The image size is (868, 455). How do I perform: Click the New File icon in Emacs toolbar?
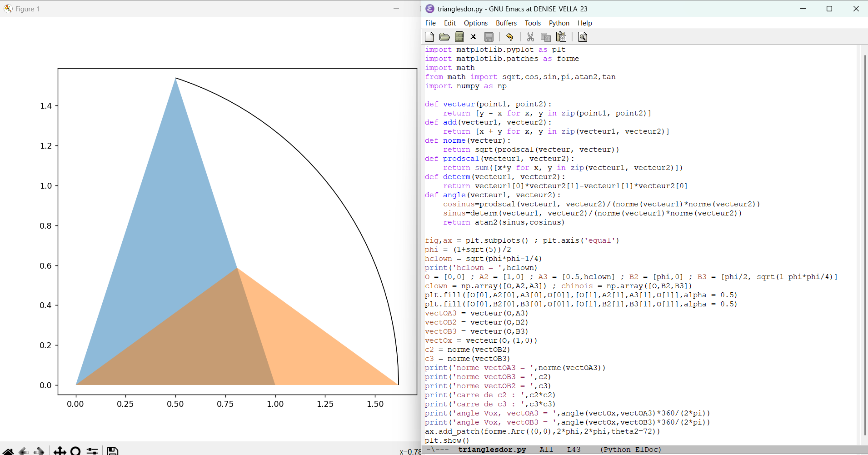click(x=429, y=37)
